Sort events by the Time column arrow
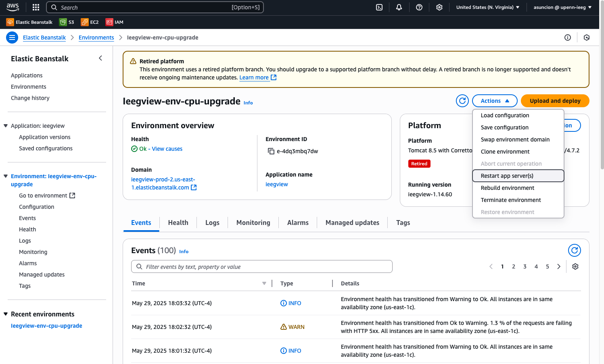 click(264, 283)
